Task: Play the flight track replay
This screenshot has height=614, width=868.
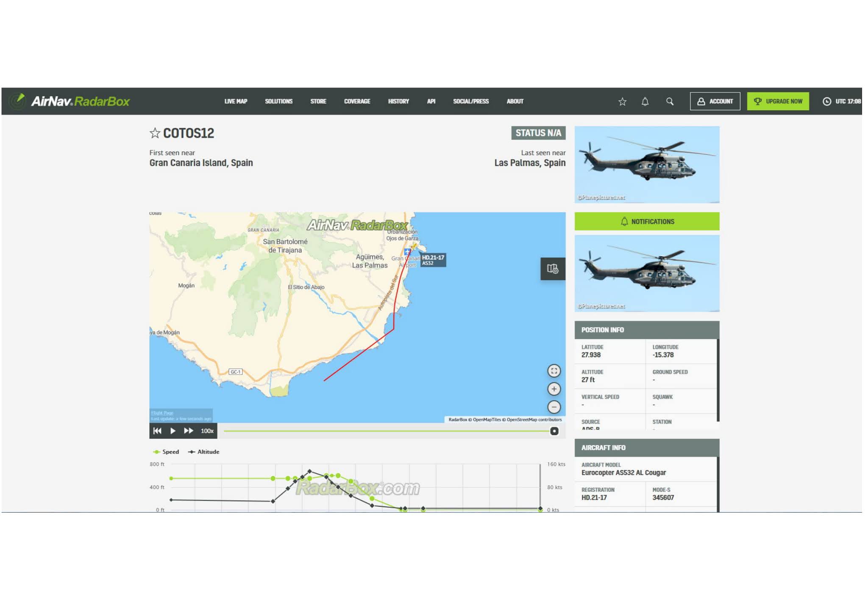Action: point(173,431)
